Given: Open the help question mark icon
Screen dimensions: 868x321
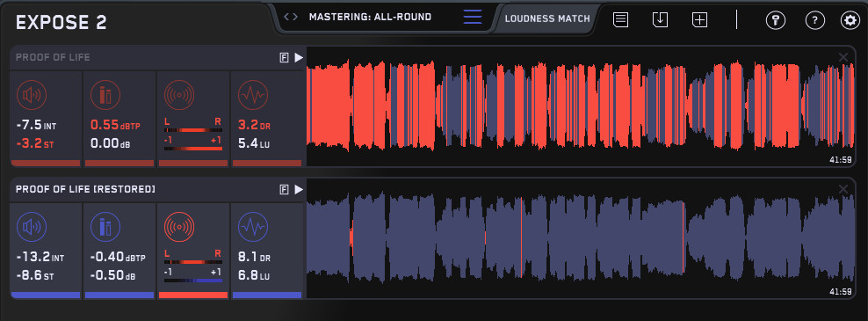Looking at the screenshot, I should pyautogui.click(x=815, y=20).
